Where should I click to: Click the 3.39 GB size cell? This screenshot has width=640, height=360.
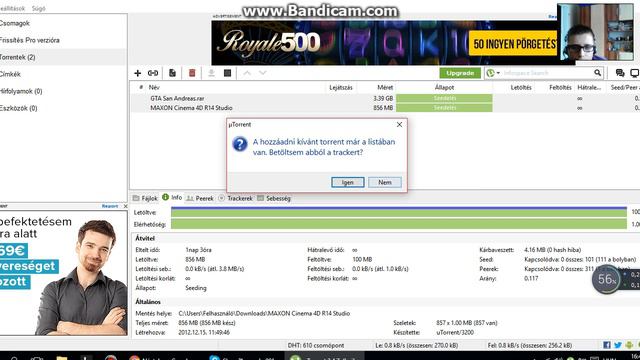pos(383,98)
